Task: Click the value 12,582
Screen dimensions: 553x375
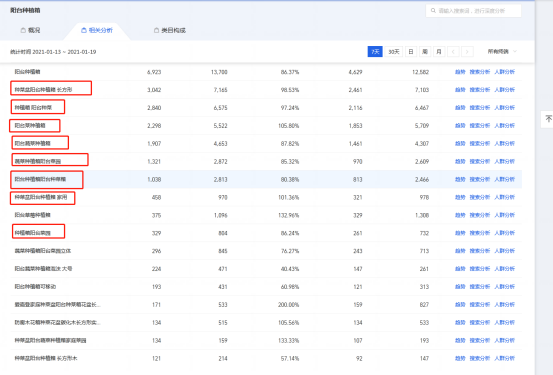Action: 420,72
